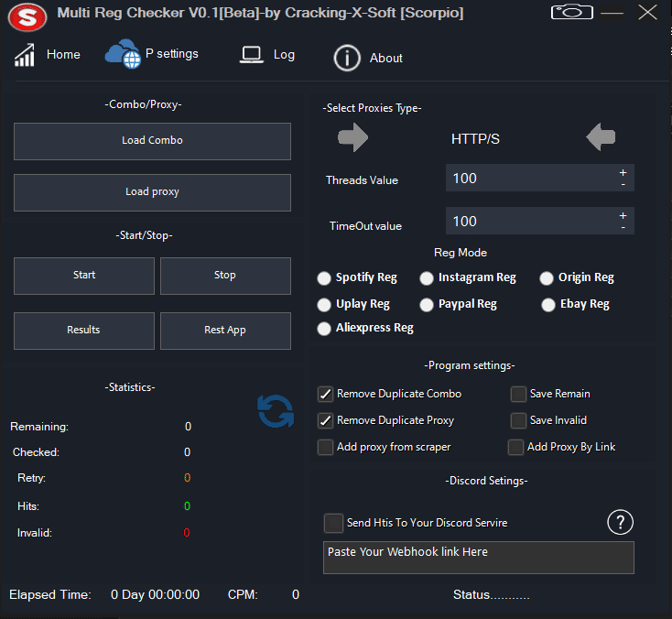Click the green Hits count value

(188, 506)
